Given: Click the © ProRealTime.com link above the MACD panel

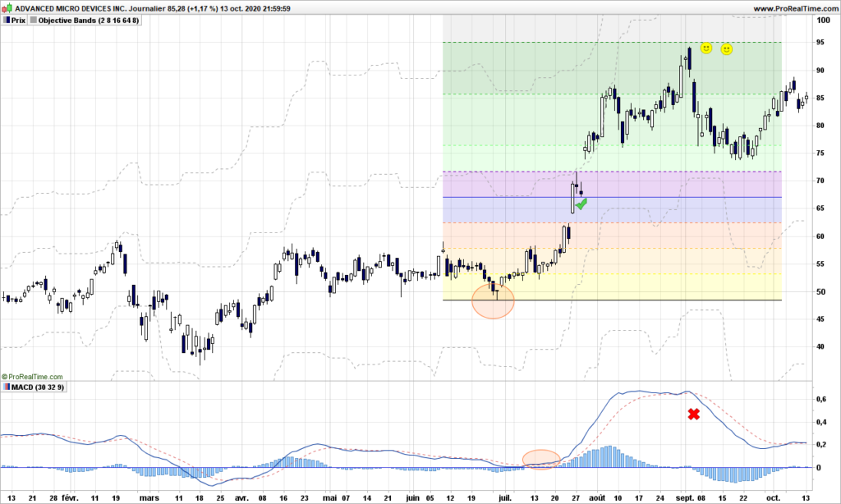Looking at the screenshot, I should 32,377.
